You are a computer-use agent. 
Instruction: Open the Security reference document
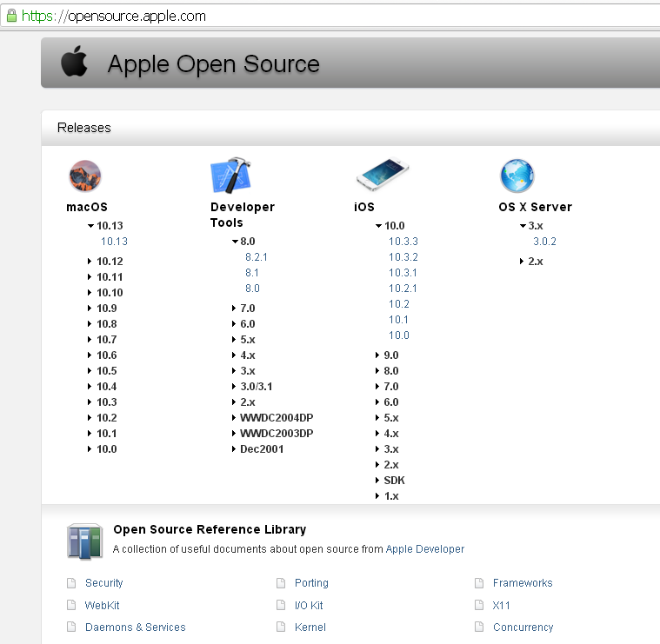coord(104,583)
